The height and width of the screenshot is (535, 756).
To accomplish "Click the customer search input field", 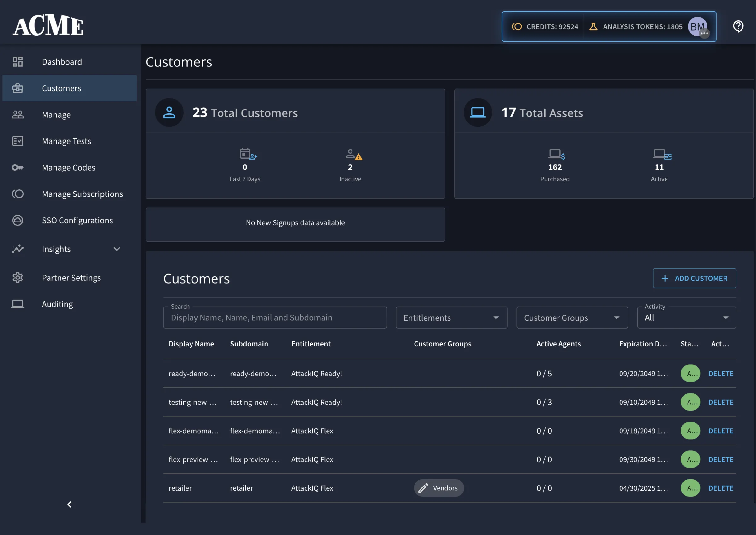I will tap(275, 318).
